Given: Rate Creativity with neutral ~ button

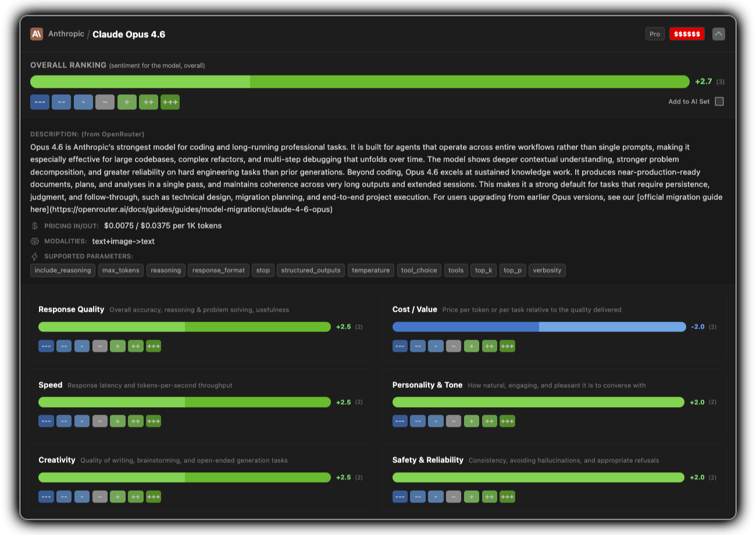Looking at the screenshot, I should pos(99,497).
